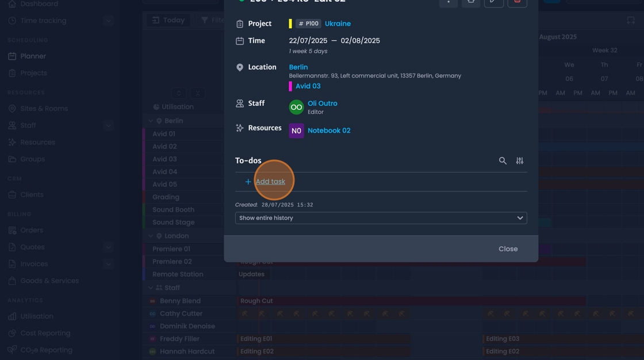This screenshot has width=644, height=360.
Task: Collapse the Berlin resources group
Action: click(x=150, y=120)
